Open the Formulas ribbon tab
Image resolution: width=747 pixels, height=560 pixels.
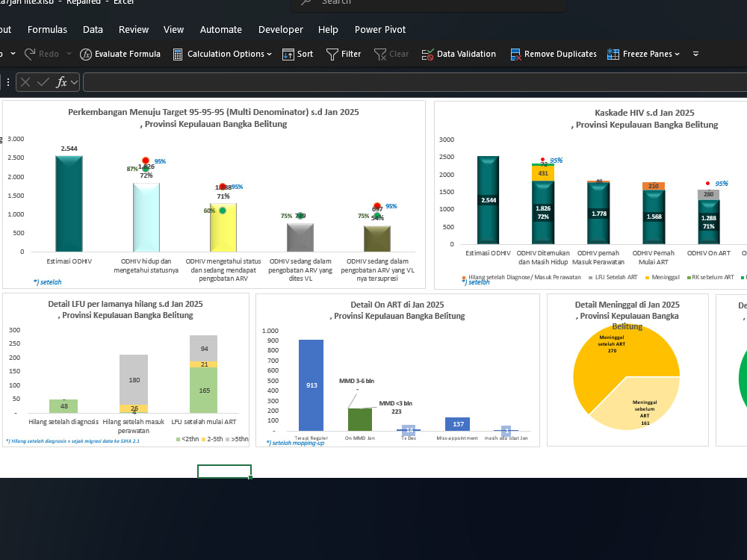(x=47, y=30)
